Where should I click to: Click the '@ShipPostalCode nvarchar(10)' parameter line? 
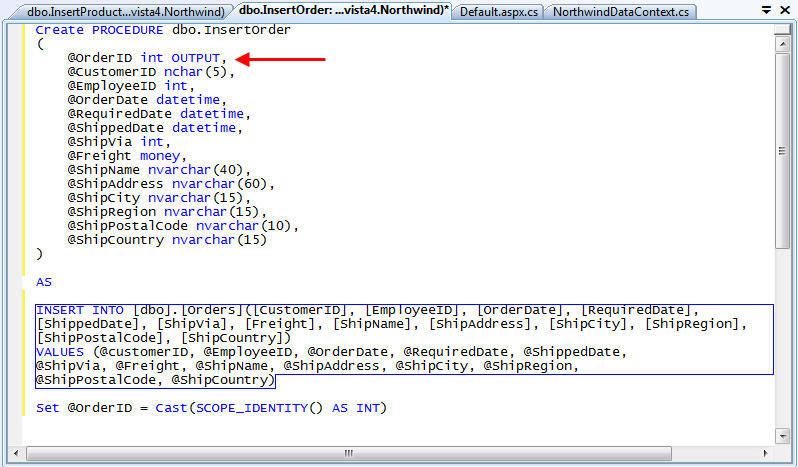(183, 226)
